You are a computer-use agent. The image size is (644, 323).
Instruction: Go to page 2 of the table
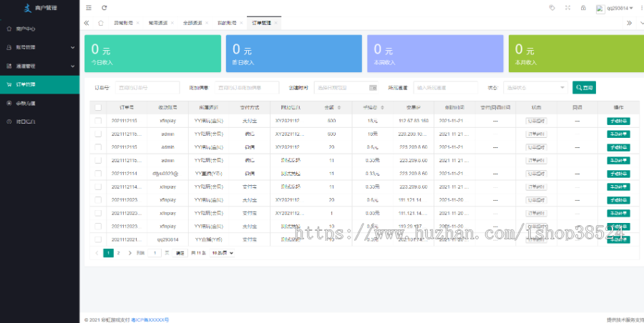pos(118,253)
